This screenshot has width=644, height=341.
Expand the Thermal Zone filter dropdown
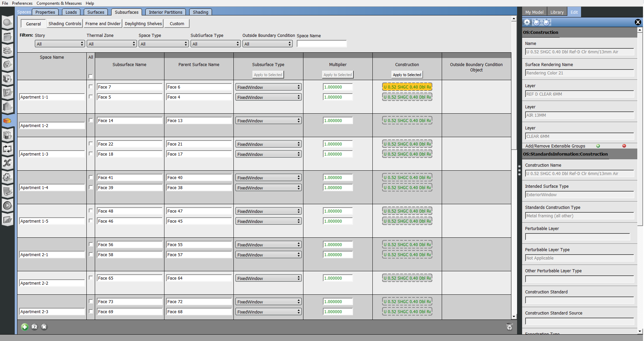[112, 44]
